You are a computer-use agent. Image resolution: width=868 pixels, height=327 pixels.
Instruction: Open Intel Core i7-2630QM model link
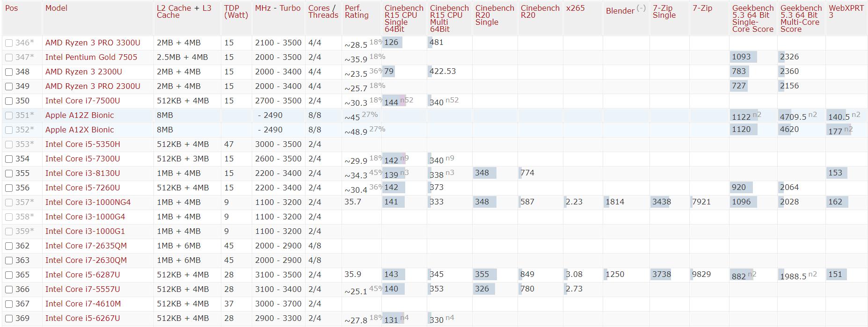pyautogui.click(x=86, y=261)
